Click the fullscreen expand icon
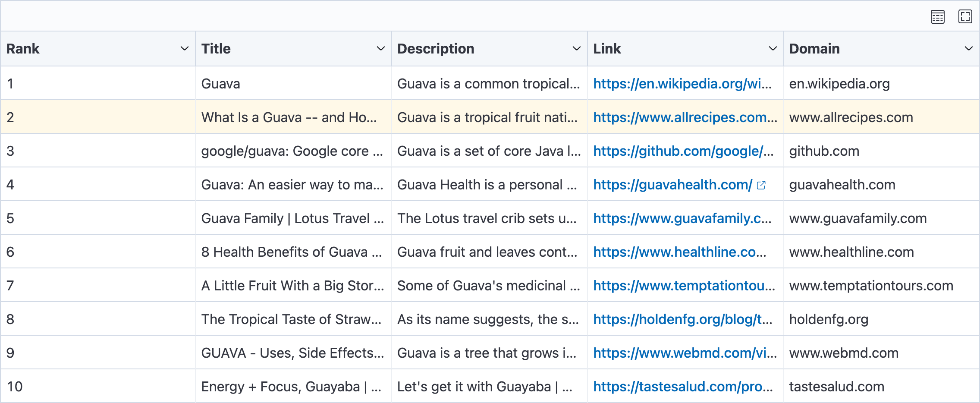 point(965,17)
